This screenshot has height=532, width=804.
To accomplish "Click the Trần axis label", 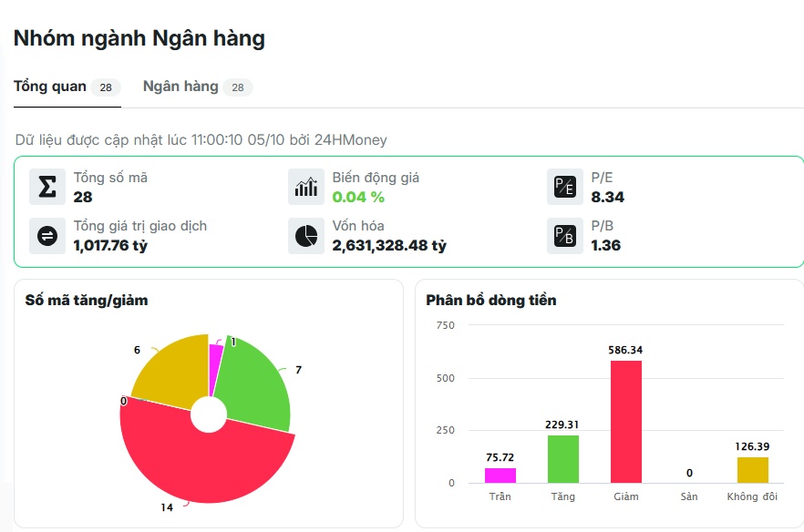I will click(500, 496).
